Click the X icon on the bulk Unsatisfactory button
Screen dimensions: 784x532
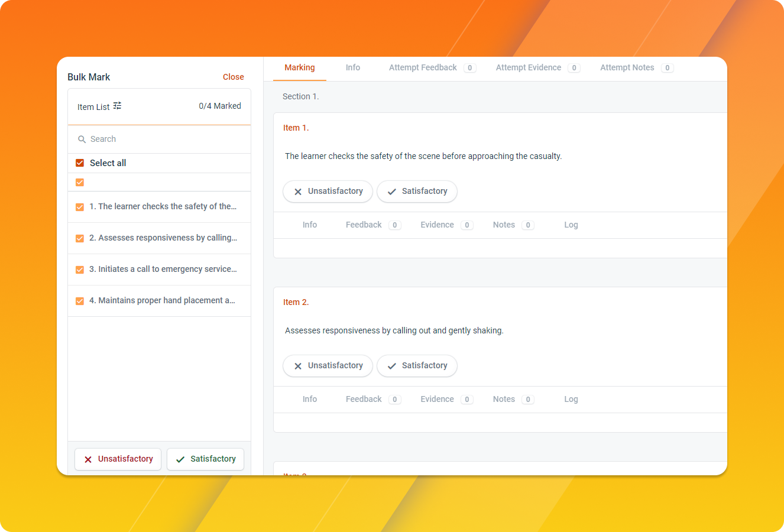88,459
